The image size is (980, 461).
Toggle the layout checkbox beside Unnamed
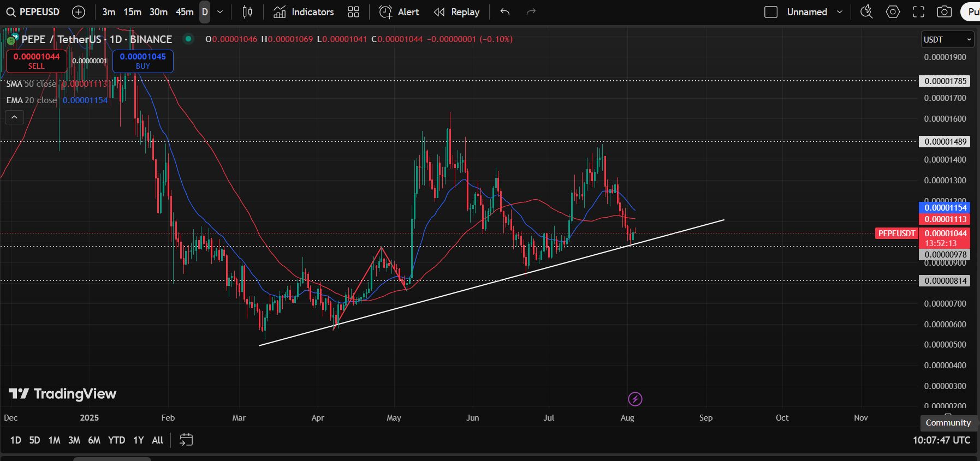[x=771, y=12]
